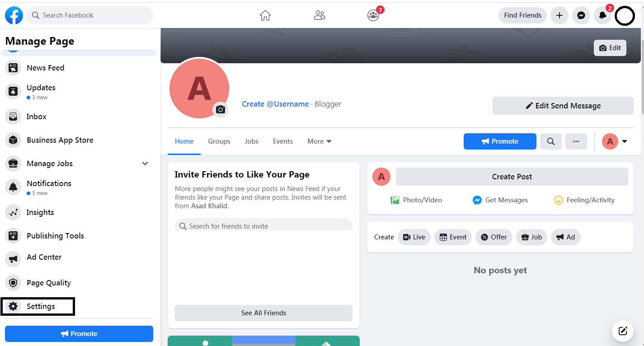Image resolution: width=644 pixels, height=346 pixels.
Task: Choose Feeling/Activity post option
Action: (x=584, y=200)
